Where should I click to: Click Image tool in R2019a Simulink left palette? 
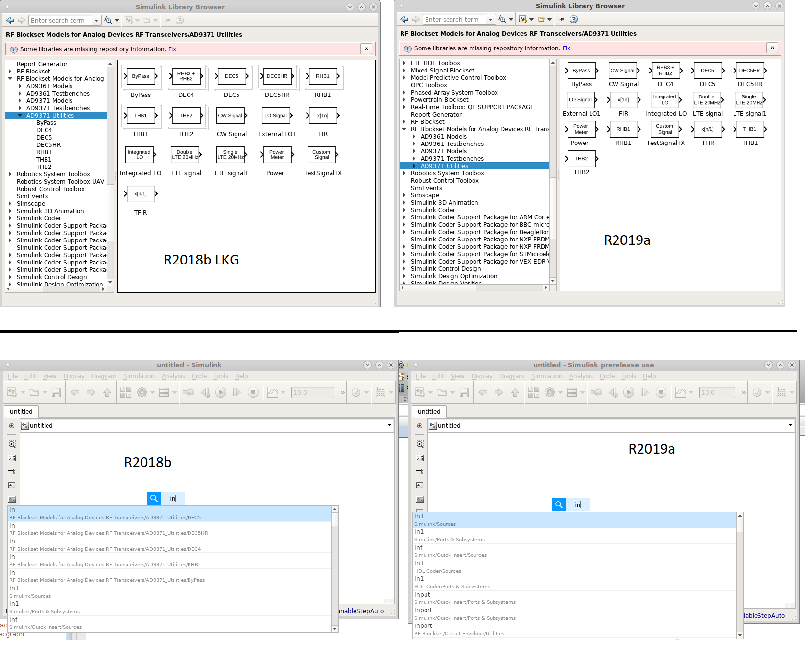[420, 499]
